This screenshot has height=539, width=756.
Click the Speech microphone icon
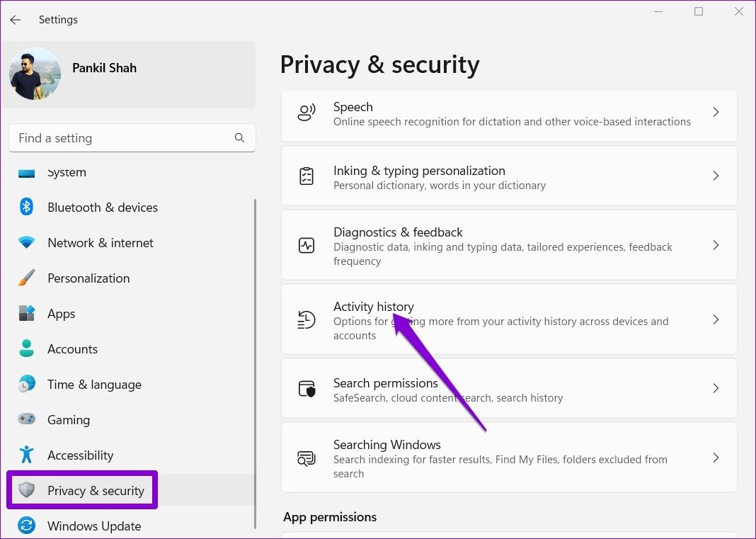pyautogui.click(x=306, y=113)
